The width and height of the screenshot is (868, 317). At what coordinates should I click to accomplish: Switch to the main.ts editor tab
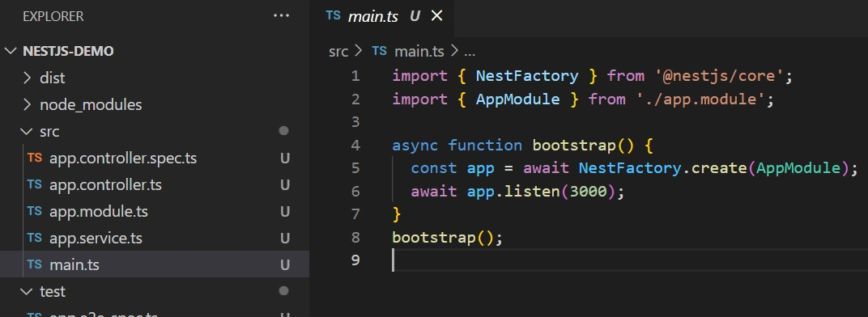pyautogui.click(x=382, y=17)
